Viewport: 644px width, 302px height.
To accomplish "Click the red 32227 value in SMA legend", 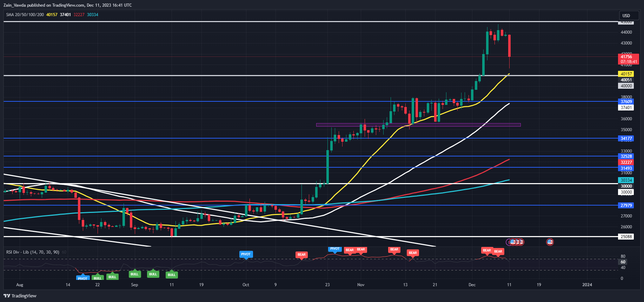I will (x=79, y=15).
